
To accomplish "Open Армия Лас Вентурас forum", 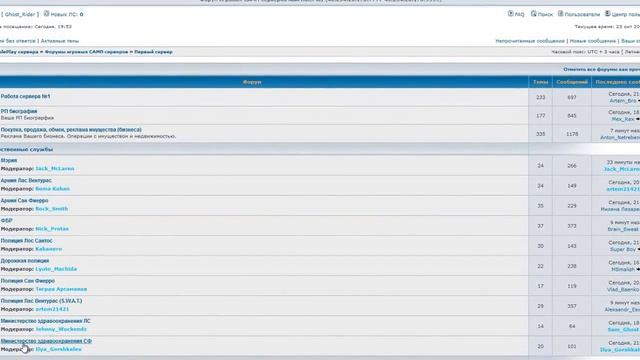I will 26,180.
